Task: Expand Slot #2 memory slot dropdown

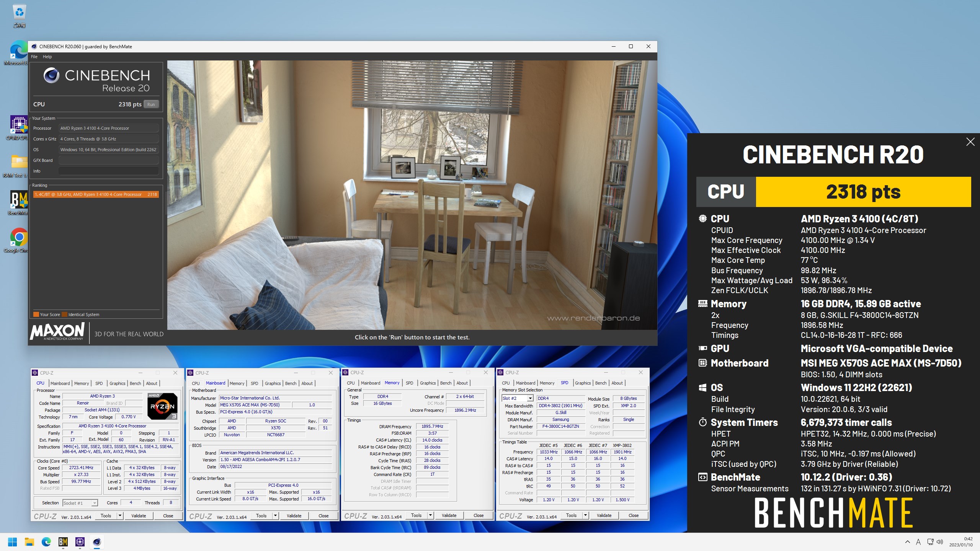Action: tap(530, 398)
